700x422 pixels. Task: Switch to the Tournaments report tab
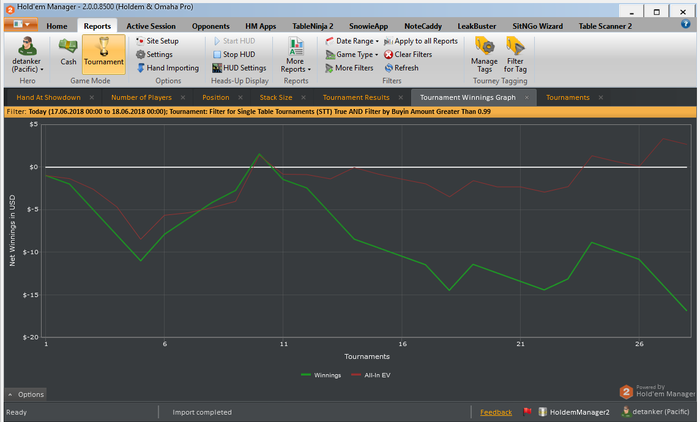(568, 97)
